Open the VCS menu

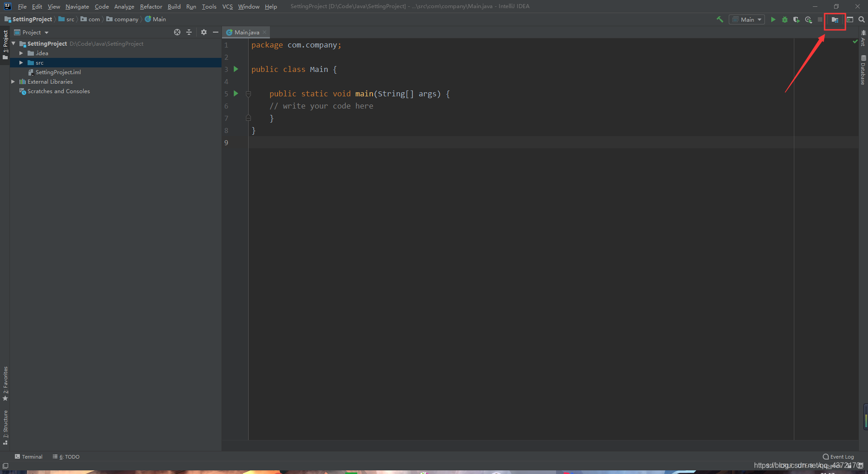pyautogui.click(x=227, y=6)
